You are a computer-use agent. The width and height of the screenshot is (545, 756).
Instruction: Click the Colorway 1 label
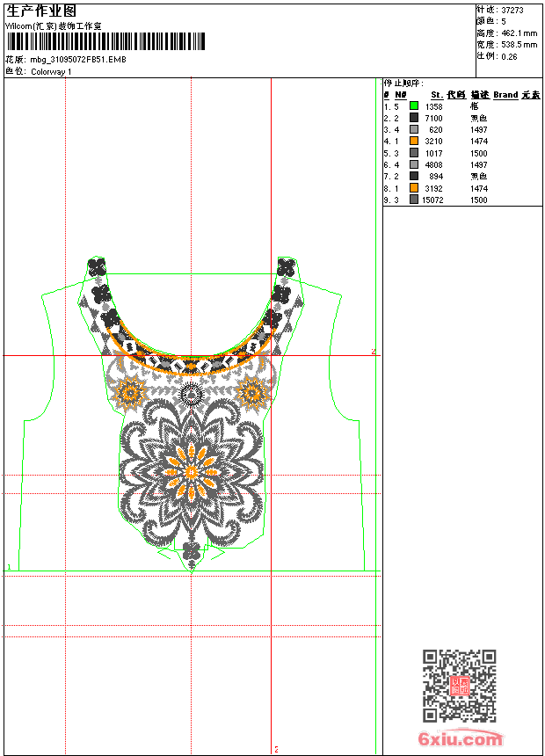click(51, 71)
